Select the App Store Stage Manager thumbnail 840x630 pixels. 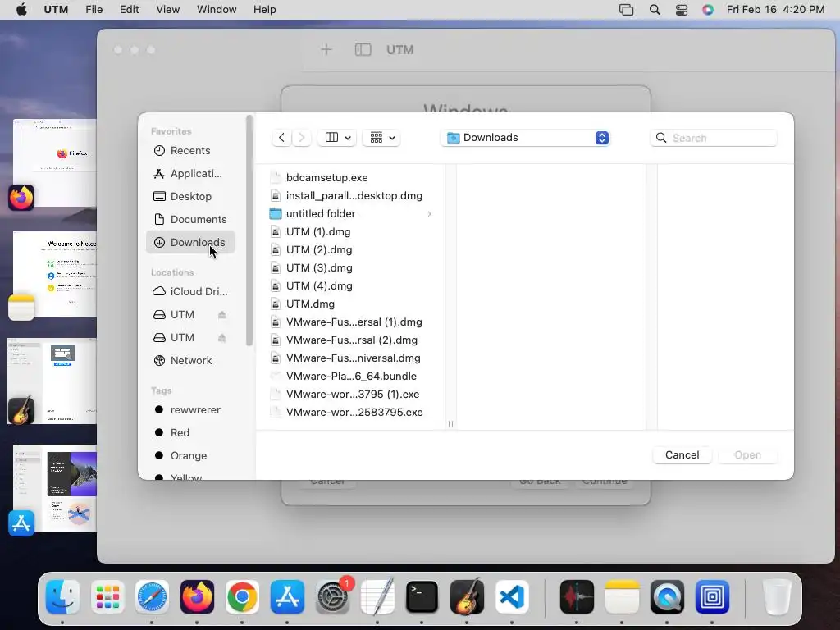[x=55, y=489]
